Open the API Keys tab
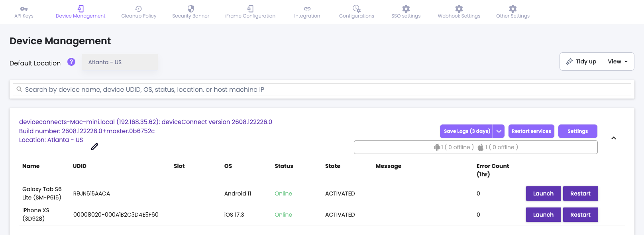The image size is (644, 235). (x=24, y=12)
